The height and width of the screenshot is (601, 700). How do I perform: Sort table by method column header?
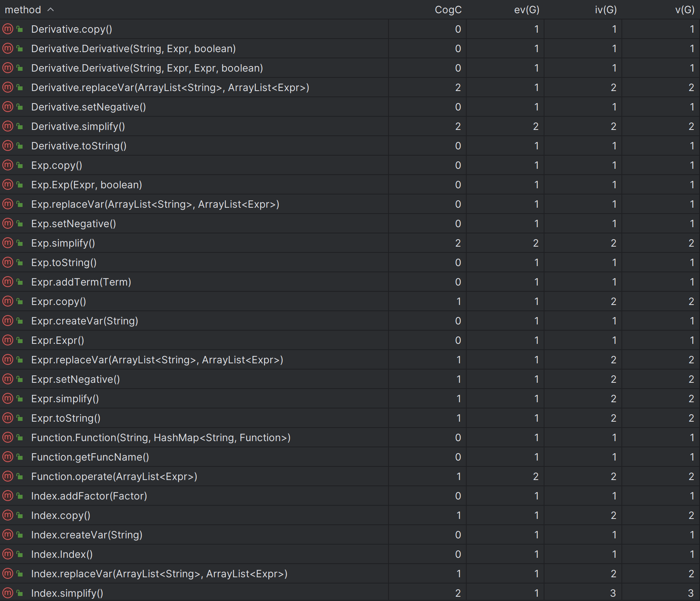pos(23,10)
